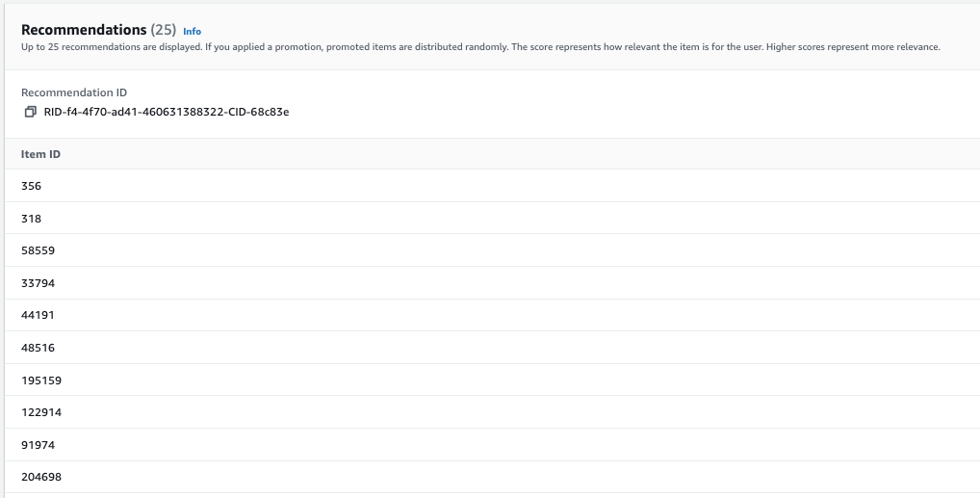Screen dimensions: 980x498
Task: Select item row 318
Action: [x=32, y=219]
